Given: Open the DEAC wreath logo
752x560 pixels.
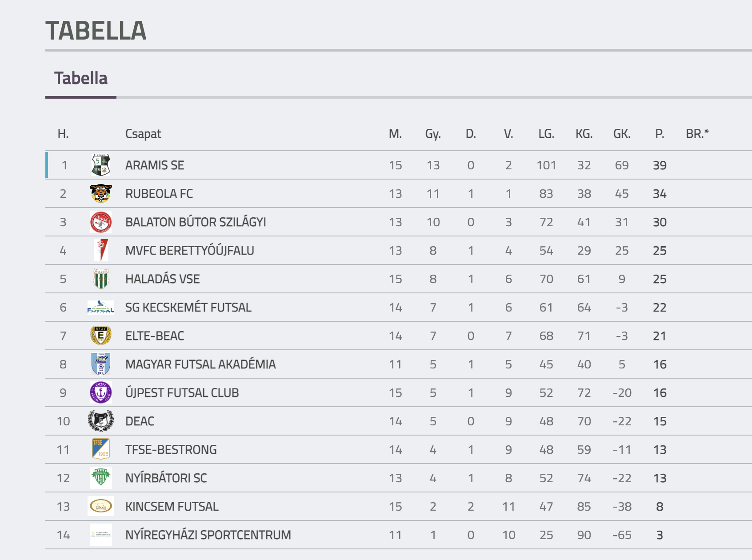Looking at the screenshot, I should click(x=101, y=421).
